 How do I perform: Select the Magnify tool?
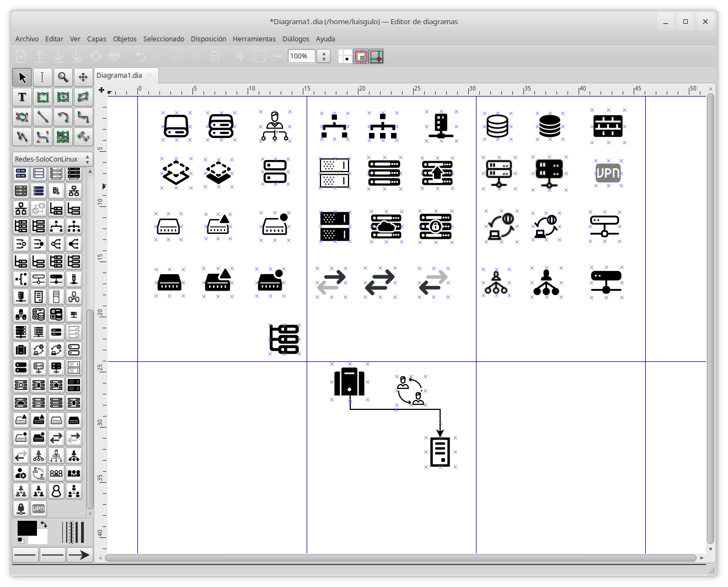[x=63, y=77]
